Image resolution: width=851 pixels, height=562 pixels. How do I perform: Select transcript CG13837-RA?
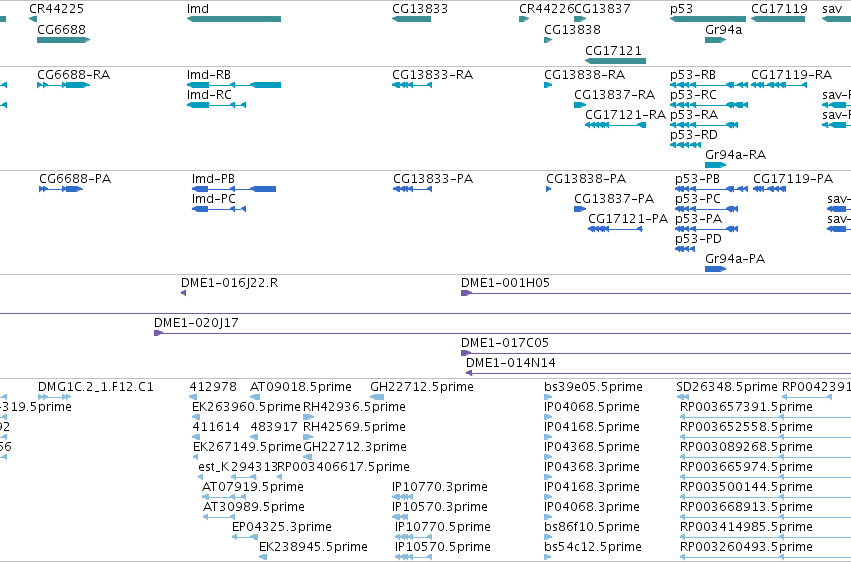[x=580, y=105]
